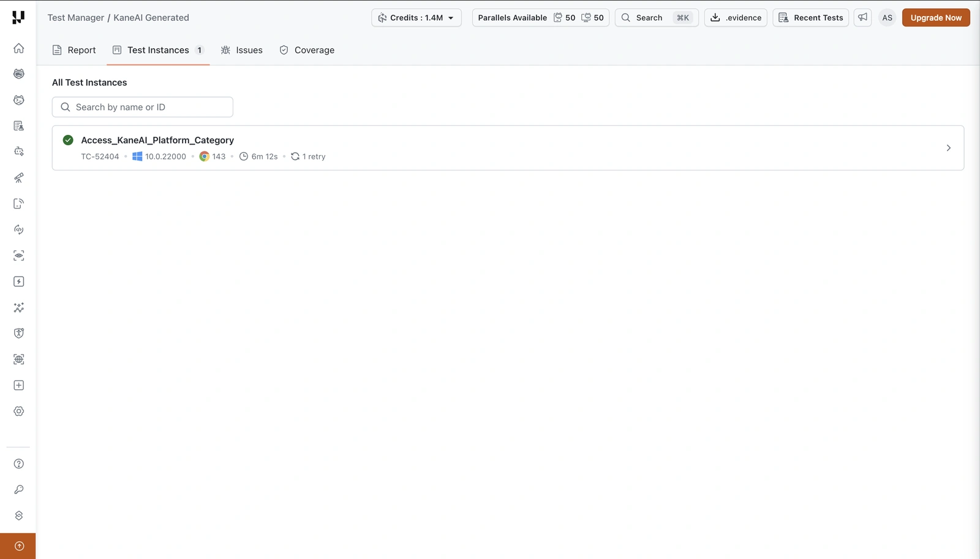Expand the Access_KaneAI_Platform_Category row chevron
This screenshot has height=559, width=980.
coord(948,148)
